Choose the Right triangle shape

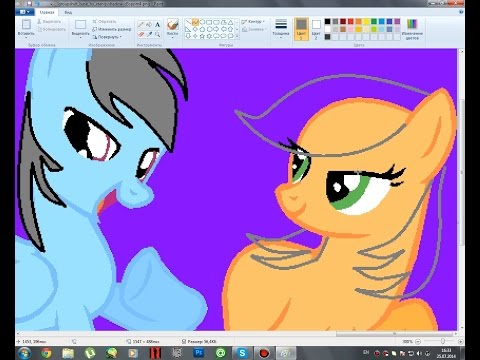point(188,29)
